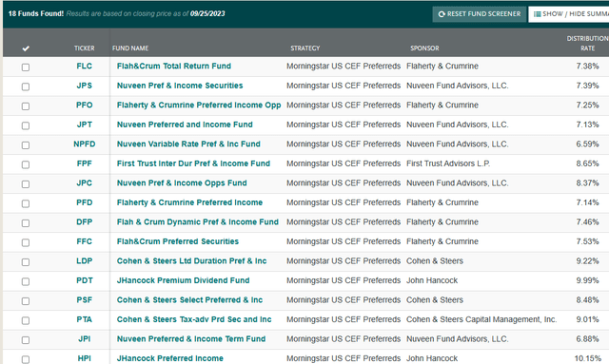
Task: Open JHancock Premium Dividend Fund link
Action: pos(183,280)
